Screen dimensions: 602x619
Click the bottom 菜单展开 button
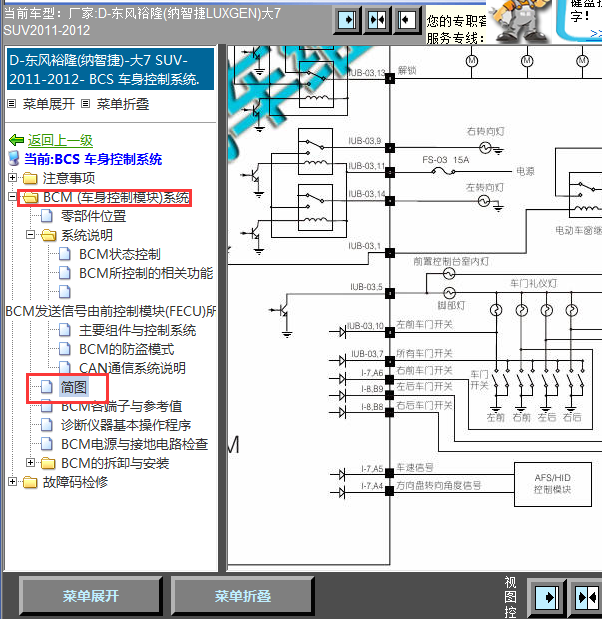[90, 596]
